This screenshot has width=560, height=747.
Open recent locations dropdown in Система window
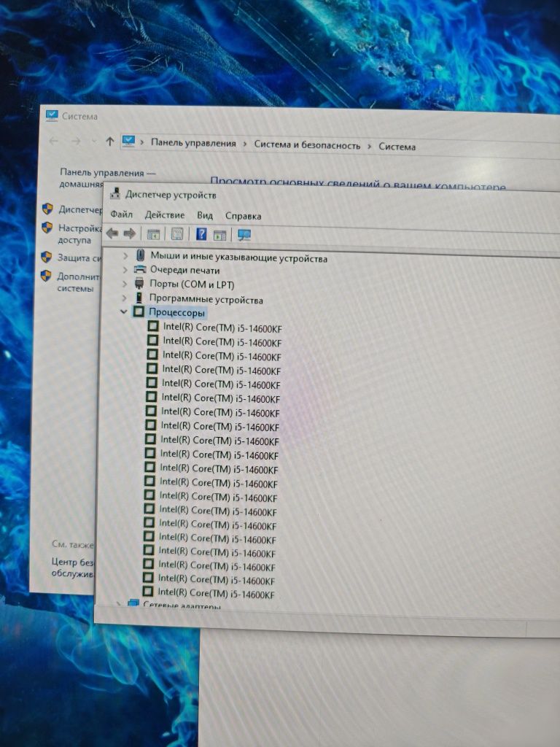click(x=93, y=141)
